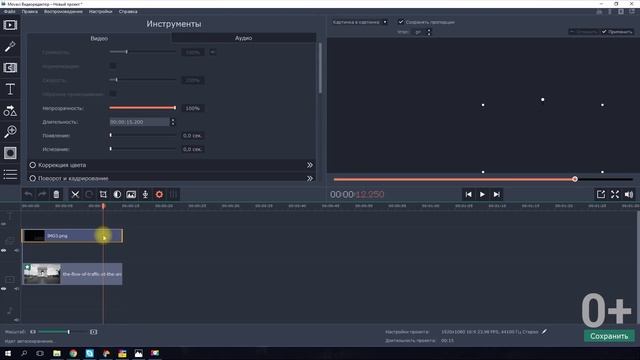Split the clip with scissors icon
Viewport: 640px width, 360px height.
coord(75,195)
